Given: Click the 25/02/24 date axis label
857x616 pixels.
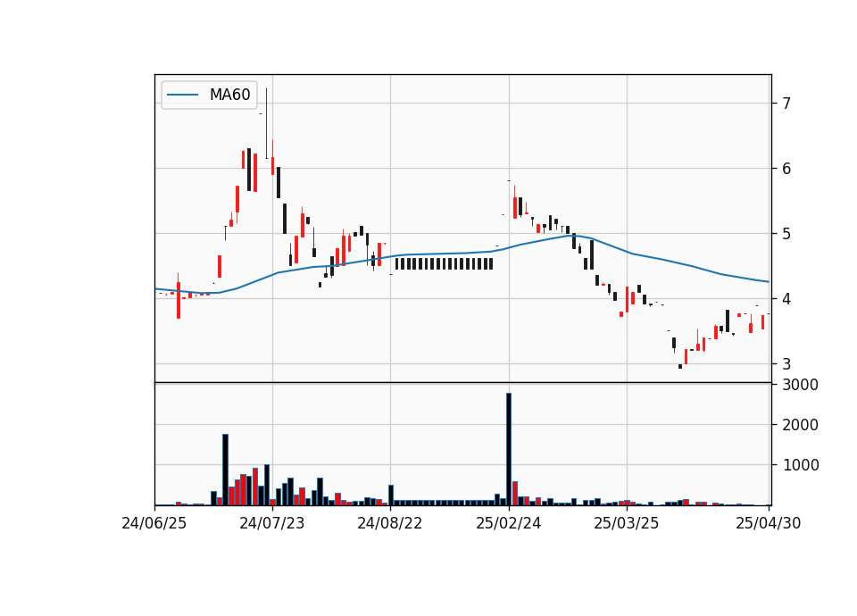Looking at the screenshot, I should pyautogui.click(x=508, y=523).
